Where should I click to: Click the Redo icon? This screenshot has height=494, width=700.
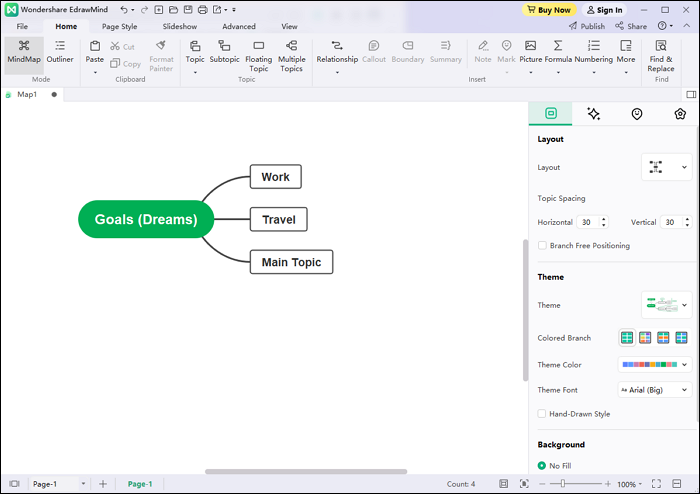pyautogui.click(x=144, y=9)
